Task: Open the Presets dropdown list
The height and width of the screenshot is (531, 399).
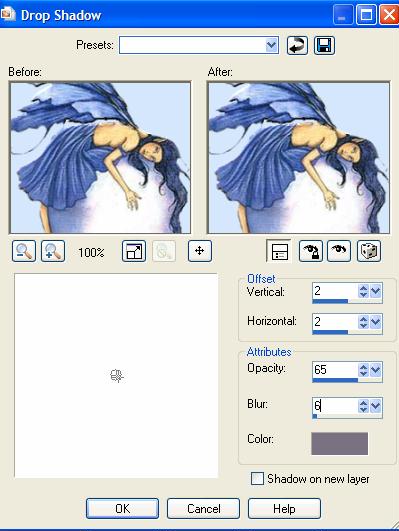Action: (271, 45)
